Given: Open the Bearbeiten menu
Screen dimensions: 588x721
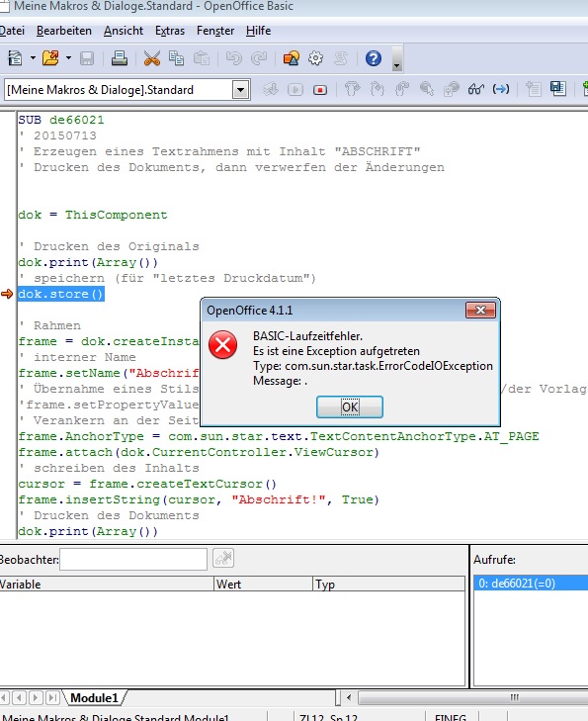Looking at the screenshot, I should click(64, 31).
